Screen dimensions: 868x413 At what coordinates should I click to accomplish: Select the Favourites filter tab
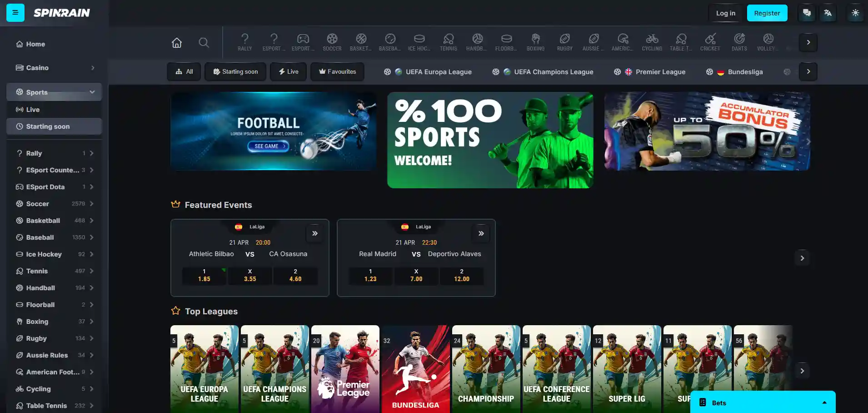(337, 71)
